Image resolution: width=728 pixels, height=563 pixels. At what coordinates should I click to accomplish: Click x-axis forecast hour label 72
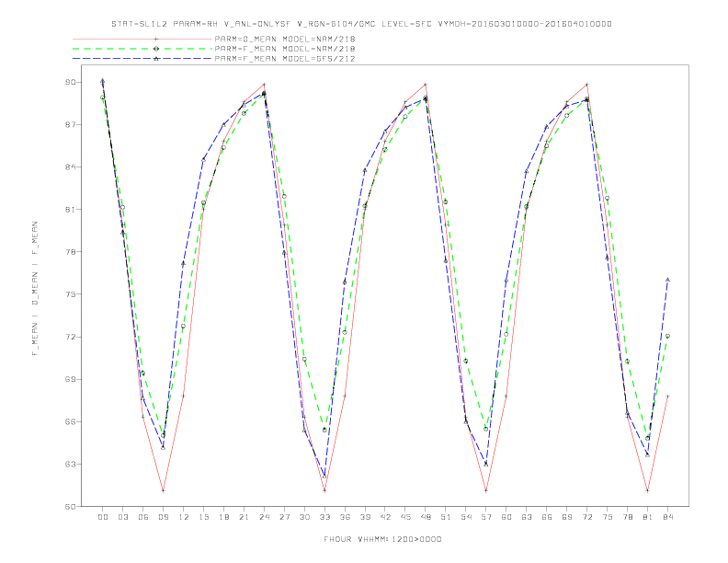click(587, 517)
